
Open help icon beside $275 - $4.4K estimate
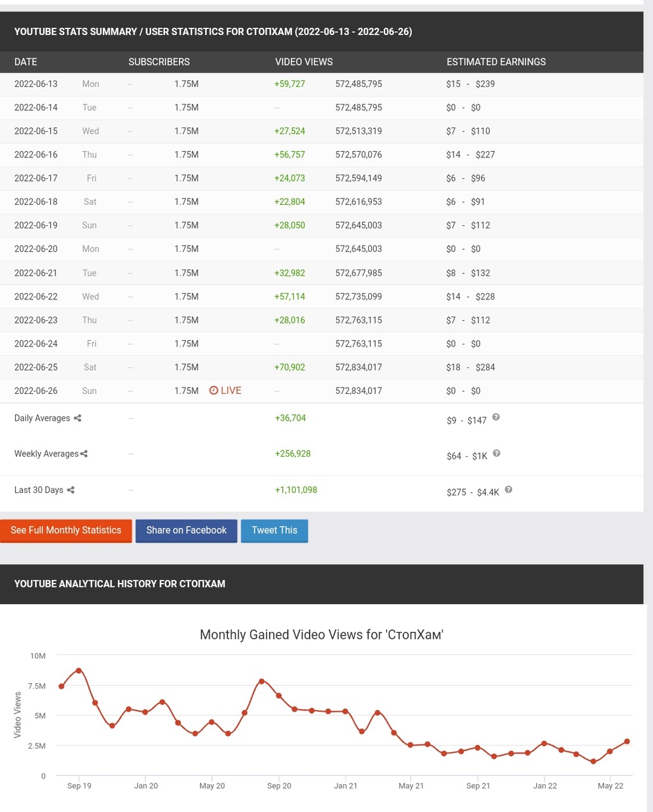[x=509, y=489]
